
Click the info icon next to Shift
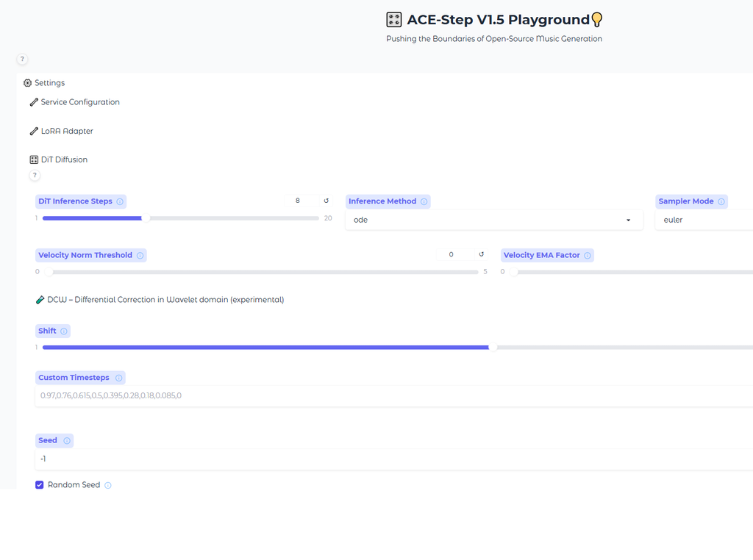[x=64, y=331]
